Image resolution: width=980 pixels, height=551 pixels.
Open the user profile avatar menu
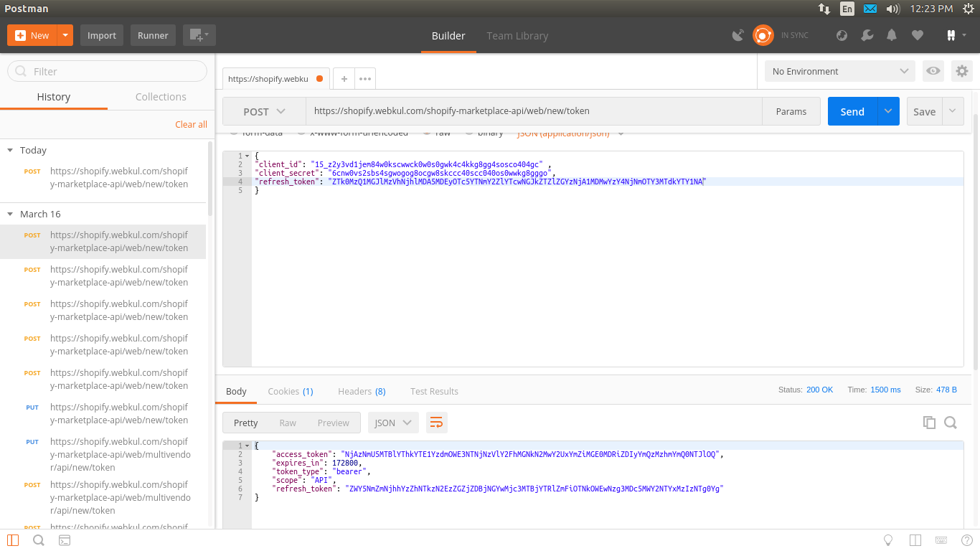pyautogui.click(x=957, y=35)
